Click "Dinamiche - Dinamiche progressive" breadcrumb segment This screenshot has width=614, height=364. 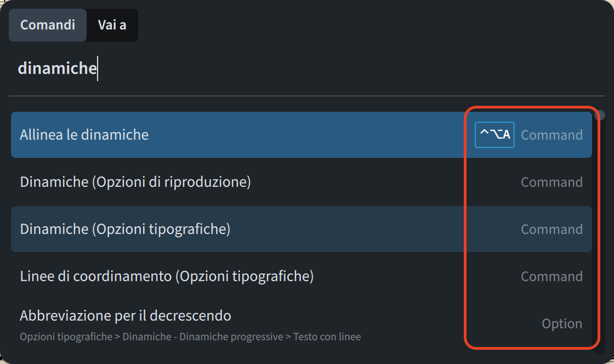point(203,337)
